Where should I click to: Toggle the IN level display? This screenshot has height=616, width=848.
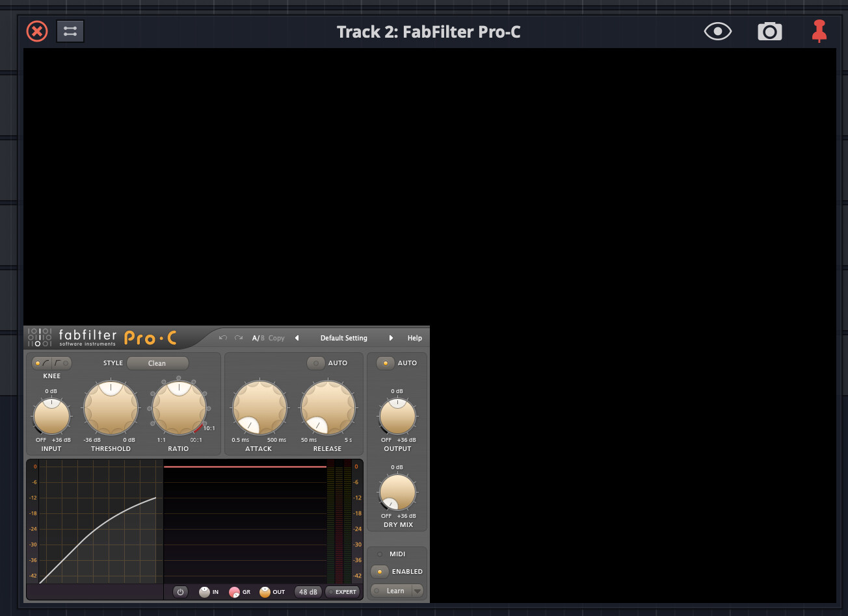(x=205, y=592)
